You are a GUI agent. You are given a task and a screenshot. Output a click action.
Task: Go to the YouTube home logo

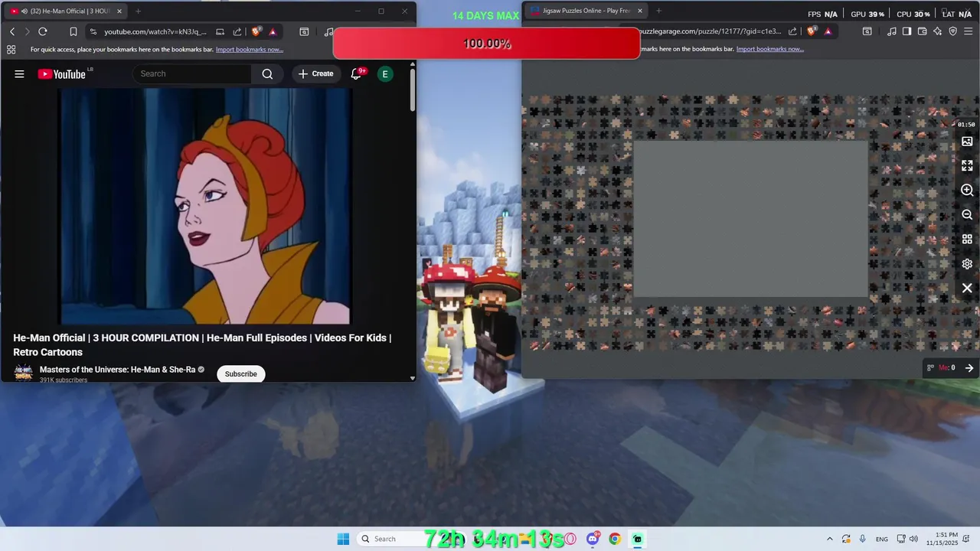point(62,74)
